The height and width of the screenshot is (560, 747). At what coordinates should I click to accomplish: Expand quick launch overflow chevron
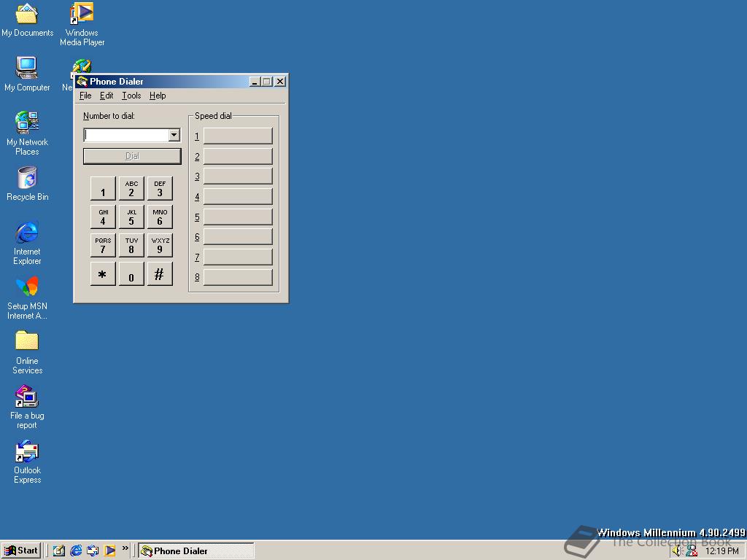point(125,548)
